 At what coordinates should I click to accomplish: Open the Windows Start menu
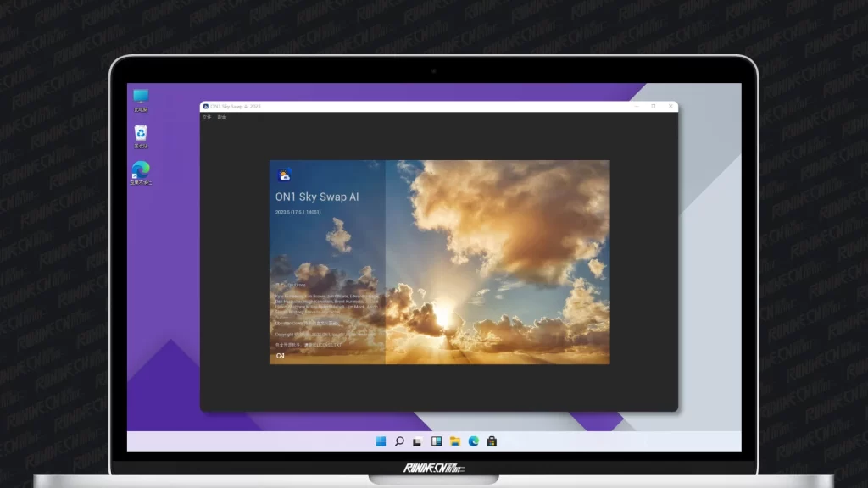(381, 441)
